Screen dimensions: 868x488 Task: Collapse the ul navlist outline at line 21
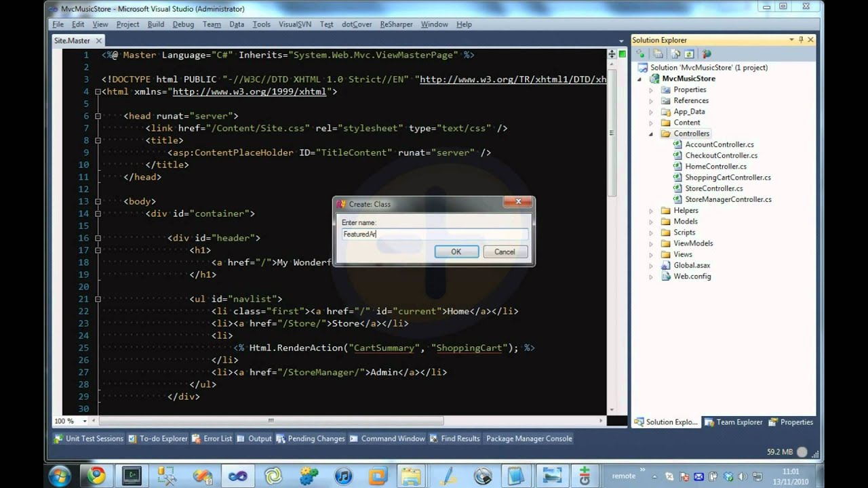tap(98, 299)
